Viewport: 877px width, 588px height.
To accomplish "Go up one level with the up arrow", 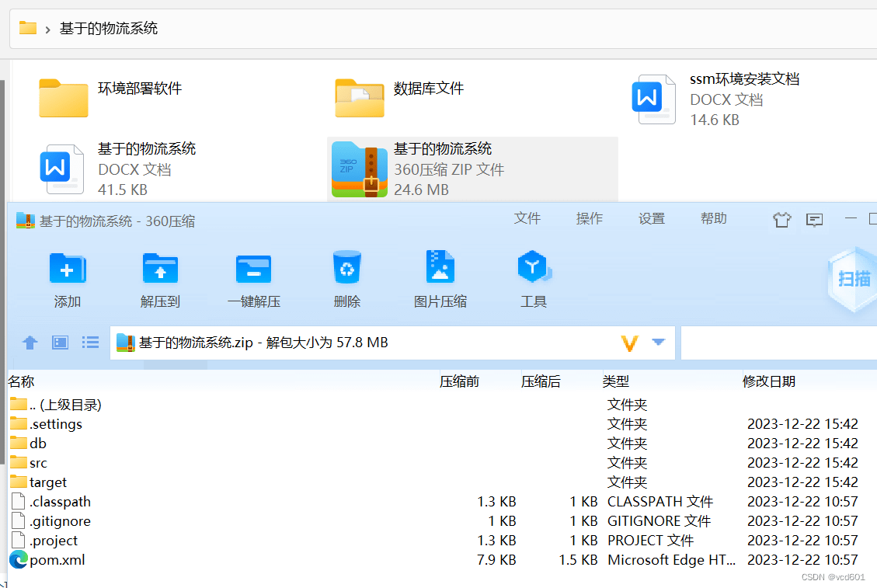I will [30, 342].
